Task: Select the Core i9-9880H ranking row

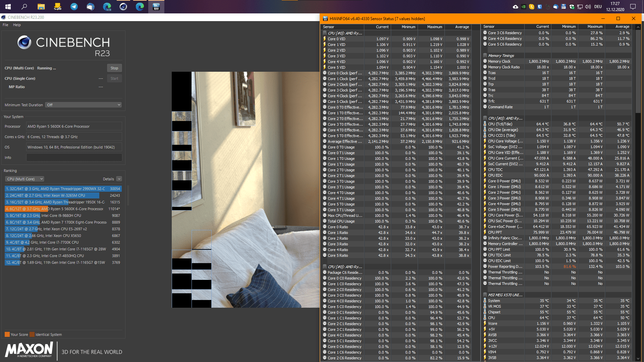Action: click(x=63, y=216)
